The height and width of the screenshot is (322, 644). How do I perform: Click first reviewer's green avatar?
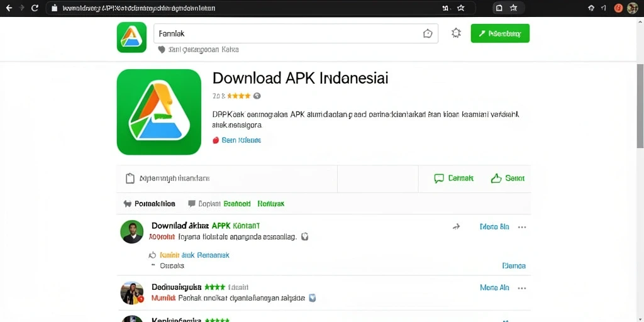click(x=132, y=231)
